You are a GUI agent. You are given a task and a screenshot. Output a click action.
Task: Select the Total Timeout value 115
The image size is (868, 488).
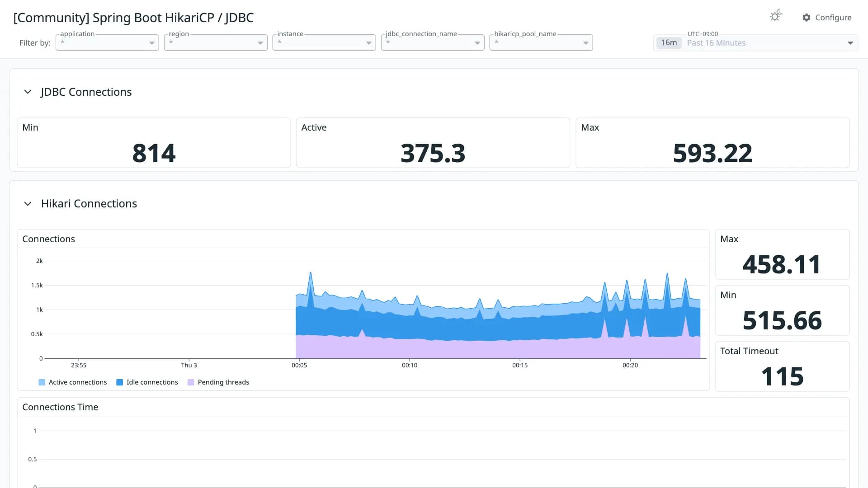click(782, 376)
